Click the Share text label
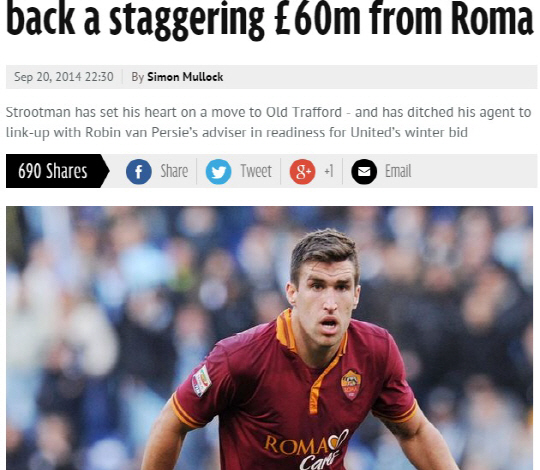The width and height of the screenshot is (540, 470). coord(174,171)
